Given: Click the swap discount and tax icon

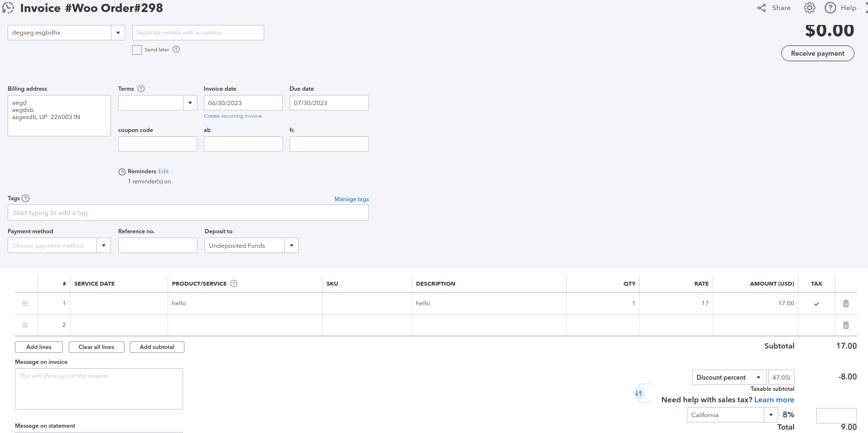Looking at the screenshot, I should coord(638,393).
